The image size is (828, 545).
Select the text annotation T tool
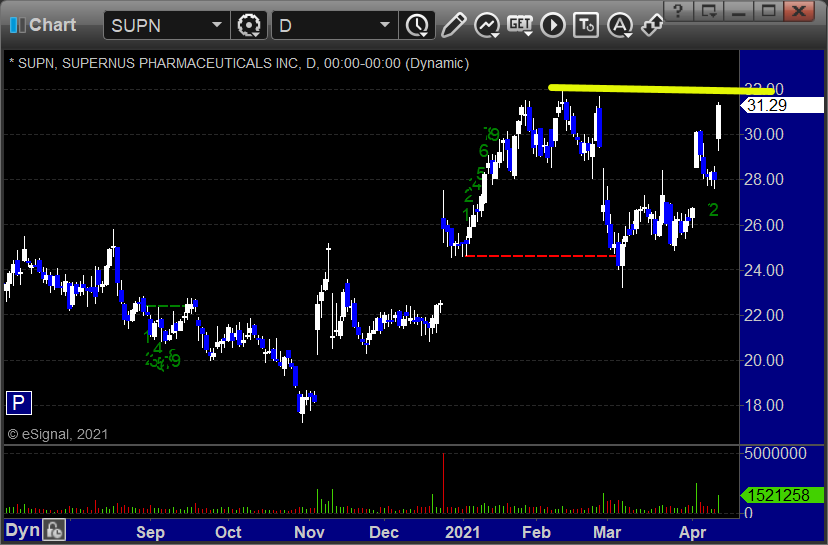tap(586, 25)
